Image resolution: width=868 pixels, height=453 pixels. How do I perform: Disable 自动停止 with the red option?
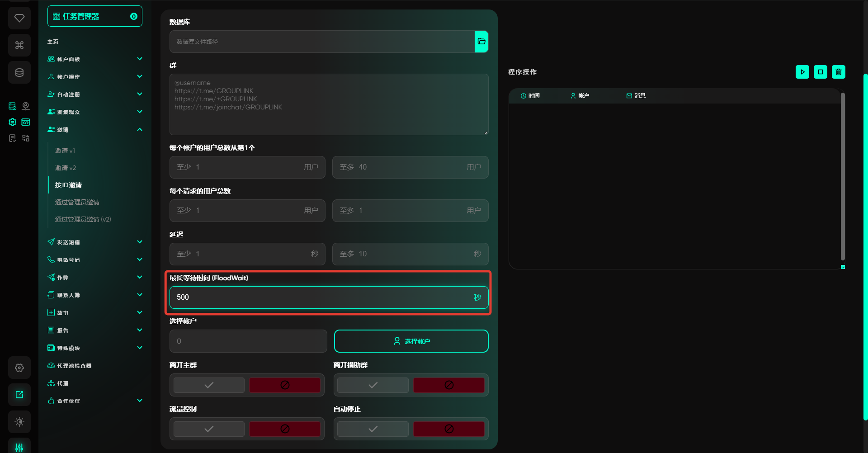(448, 429)
